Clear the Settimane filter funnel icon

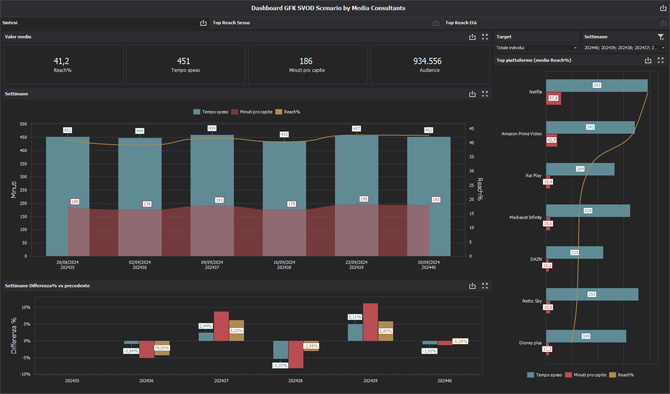661,37
